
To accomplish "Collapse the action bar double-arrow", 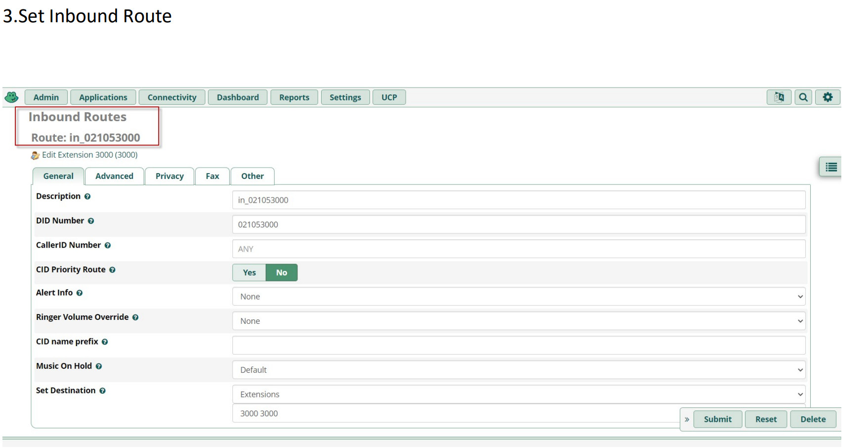I will pos(687,419).
